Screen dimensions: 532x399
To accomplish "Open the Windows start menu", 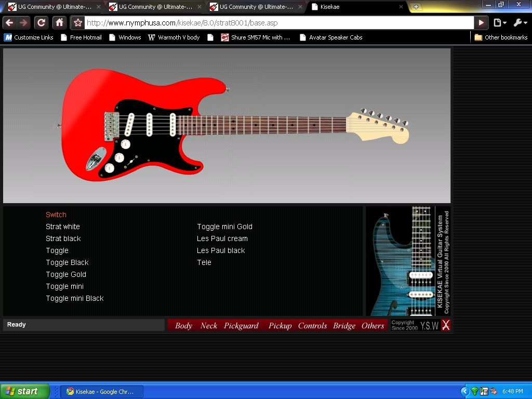I will click(x=24, y=391).
